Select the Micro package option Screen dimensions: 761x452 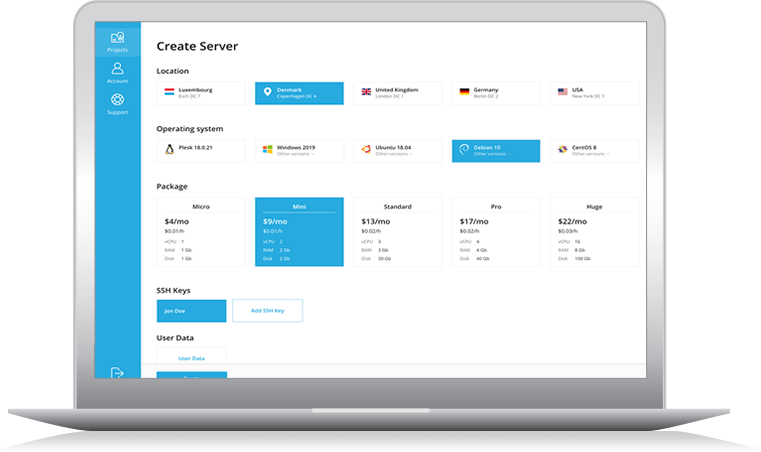click(x=201, y=231)
